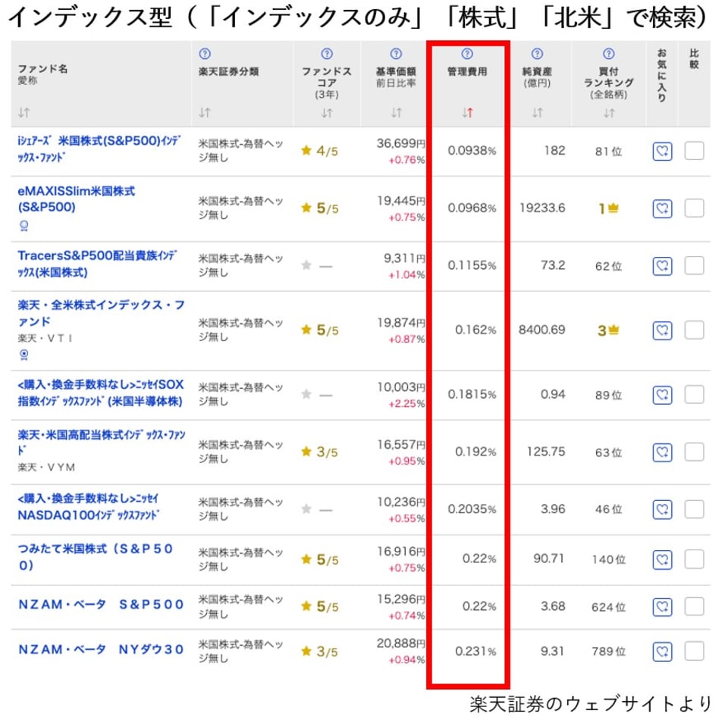Favorite the ニッセイSOX指数 fund

coord(662,395)
